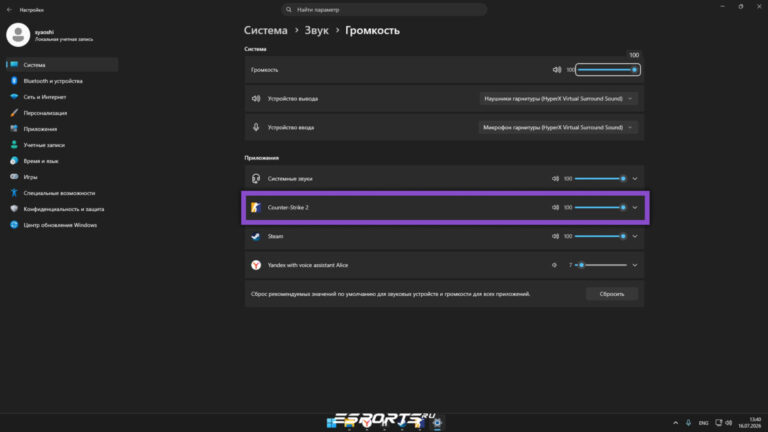This screenshot has width=768, height=432.
Task: Expand the Yandex row chevron
Action: coord(635,265)
